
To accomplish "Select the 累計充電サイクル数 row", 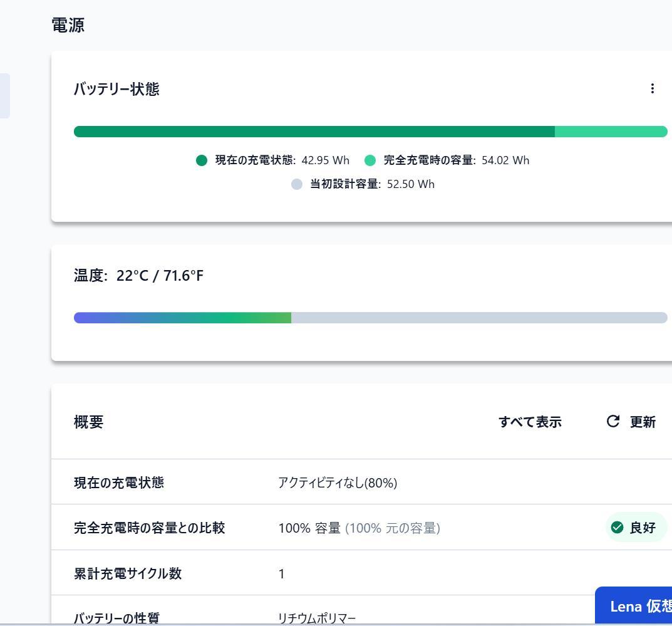I will coord(128,573).
